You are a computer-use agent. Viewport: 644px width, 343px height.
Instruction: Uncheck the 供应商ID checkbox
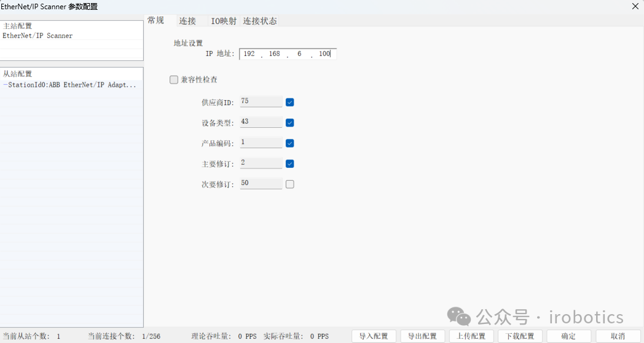point(290,102)
